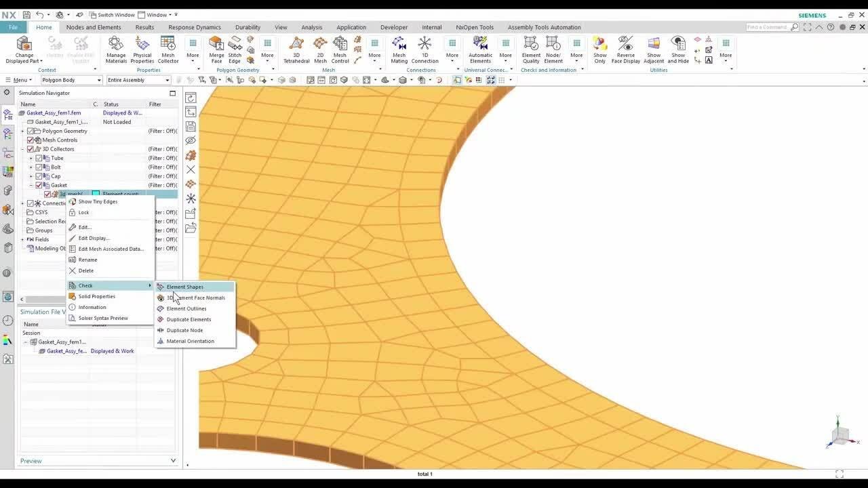This screenshot has width=868, height=488.
Task: Switch to Nodes and Elements tab
Action: [x=94, y=27]
